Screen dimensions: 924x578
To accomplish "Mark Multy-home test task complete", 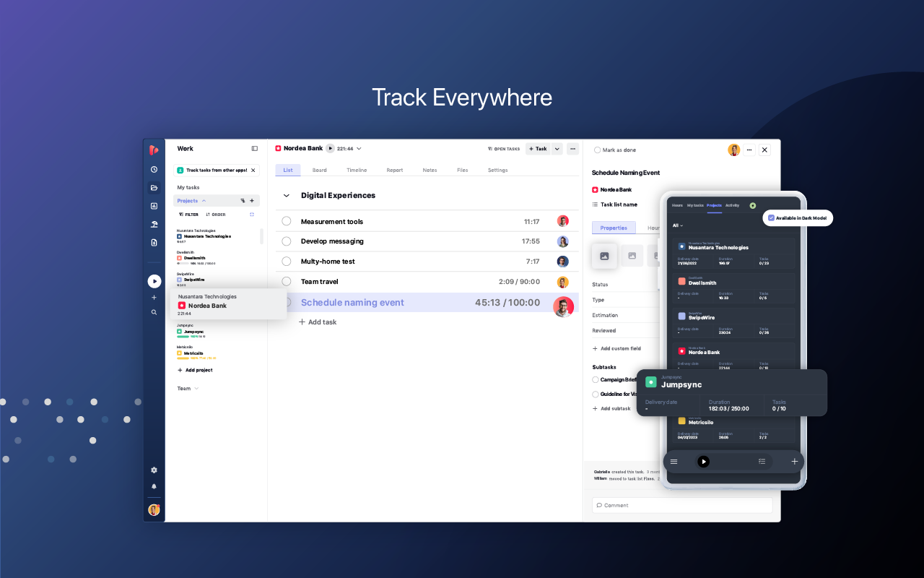I will (287, 262).
